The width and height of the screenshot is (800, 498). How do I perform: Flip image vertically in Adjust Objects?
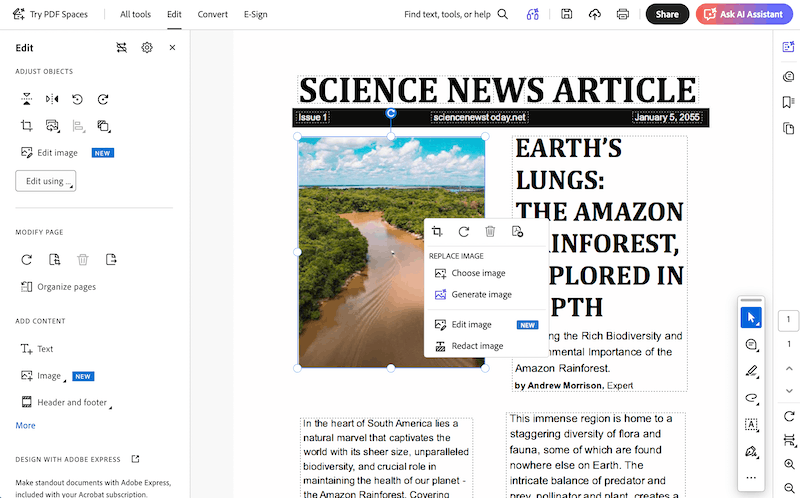(27, 99)
